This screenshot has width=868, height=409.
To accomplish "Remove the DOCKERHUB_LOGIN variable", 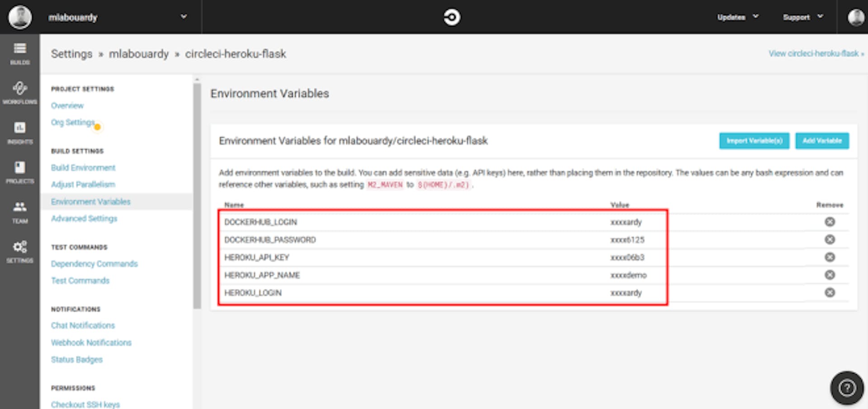I will pyautogui.click(x=830, y=221).
